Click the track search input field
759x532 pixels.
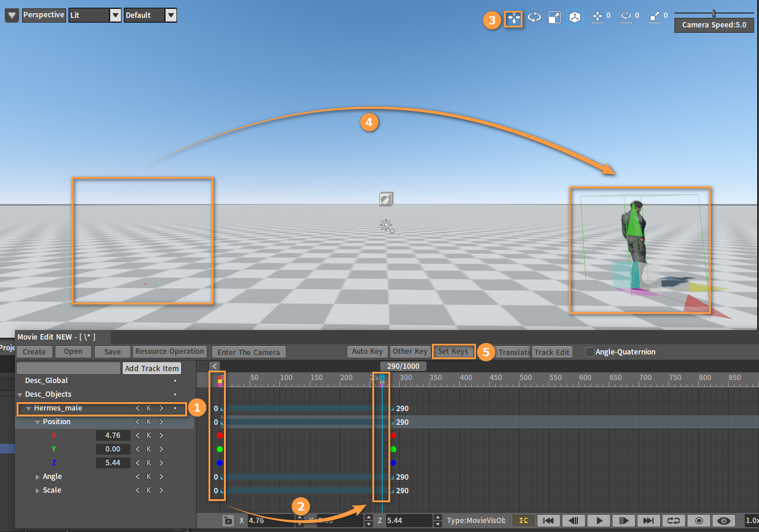[69, 368]
